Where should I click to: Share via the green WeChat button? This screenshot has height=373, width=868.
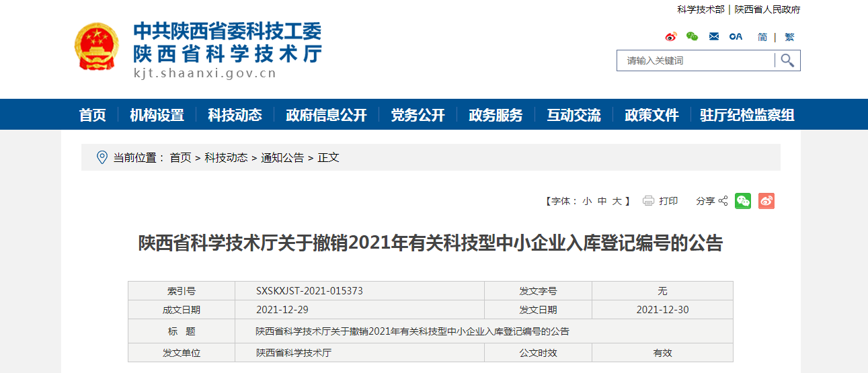tap(743, 201)
